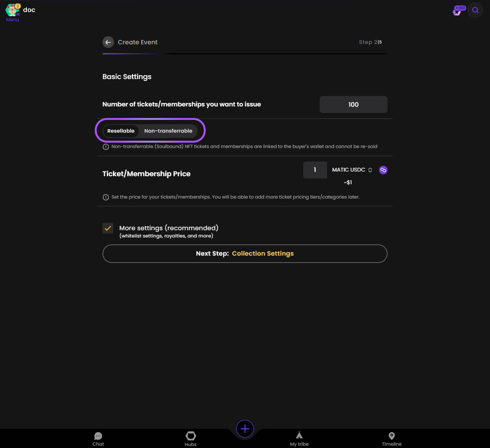The width and height of the screenshot is (490, 448).
Task: Click the currency selector up-down arrows
Action: click(370, 170)
